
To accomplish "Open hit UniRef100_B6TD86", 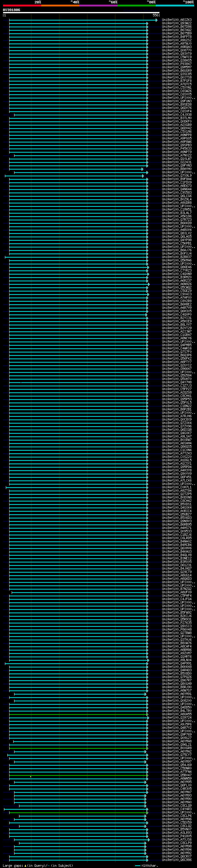I will pyautogui.click(x=177, y=26).
